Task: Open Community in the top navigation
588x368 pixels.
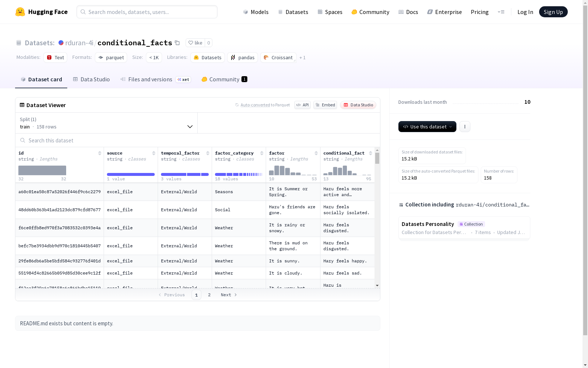Action: click(x=370, y=12)
